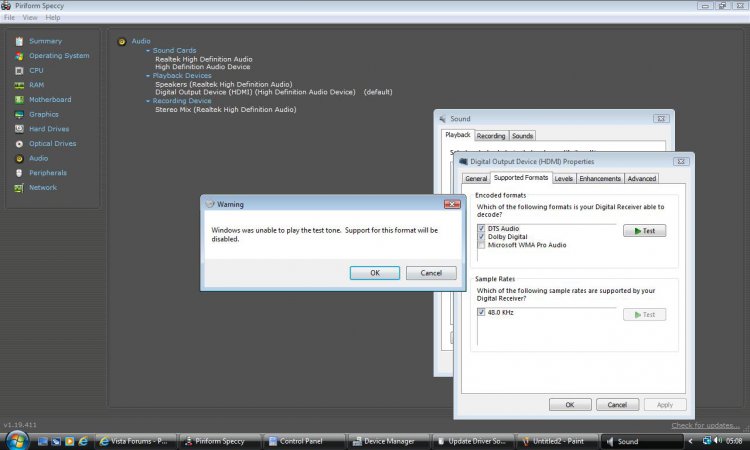750x450 pixels.
Task: Select the Supported Formats tab
Action: (x=521, y=177)
